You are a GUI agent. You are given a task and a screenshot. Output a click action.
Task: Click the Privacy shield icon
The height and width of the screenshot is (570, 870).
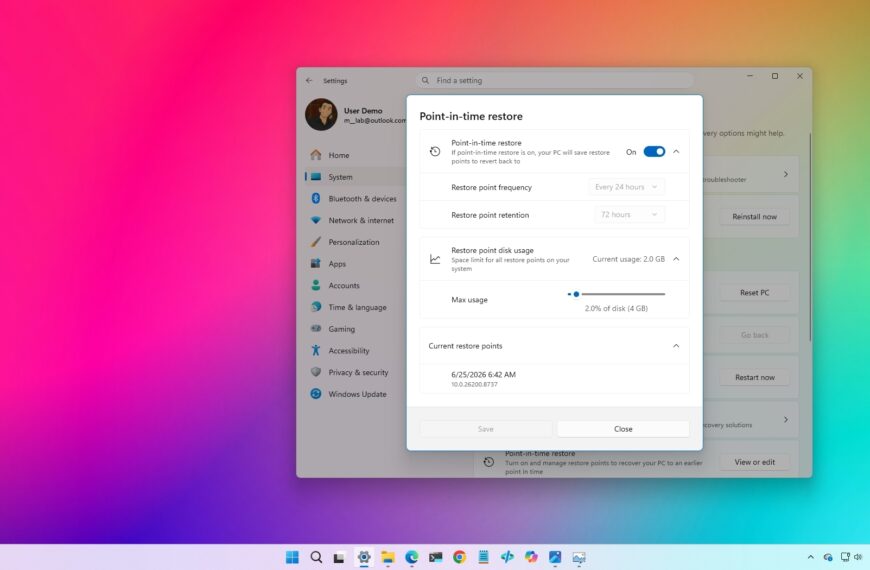coord(316,372)
